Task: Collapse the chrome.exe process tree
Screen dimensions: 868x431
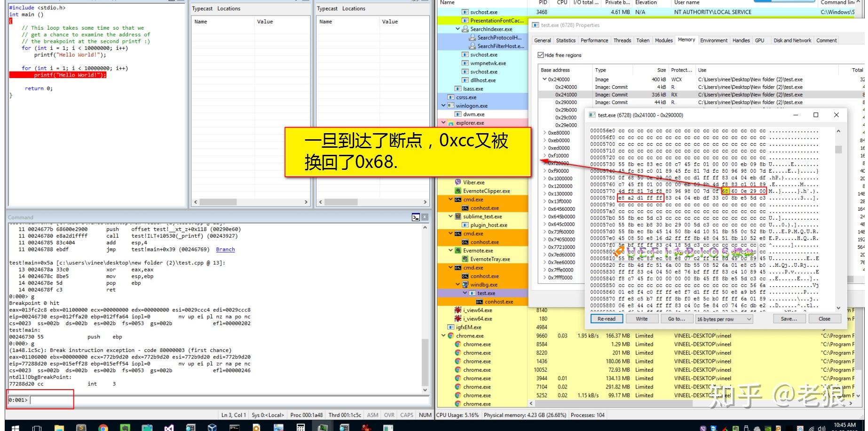Action: [x=443, y=335]
